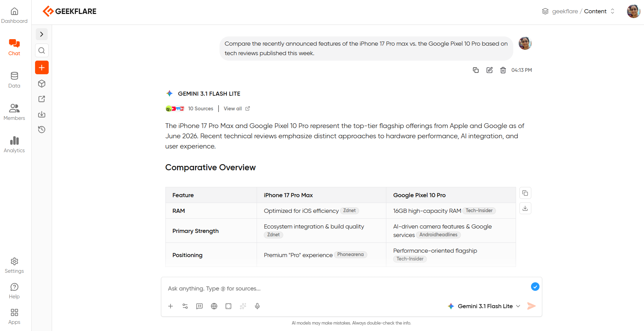Open the user profile avatar at top right

[633, 11]
